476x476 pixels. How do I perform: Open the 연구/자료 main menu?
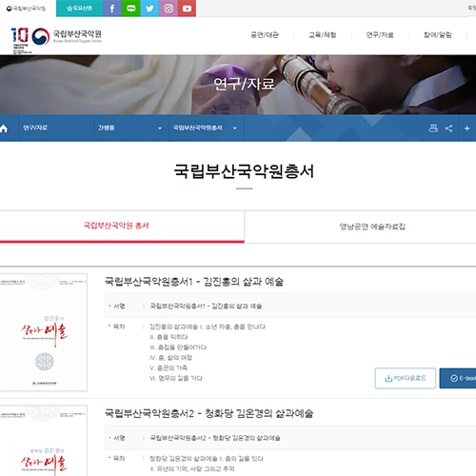pyautogui.click(x=380, y=35)
